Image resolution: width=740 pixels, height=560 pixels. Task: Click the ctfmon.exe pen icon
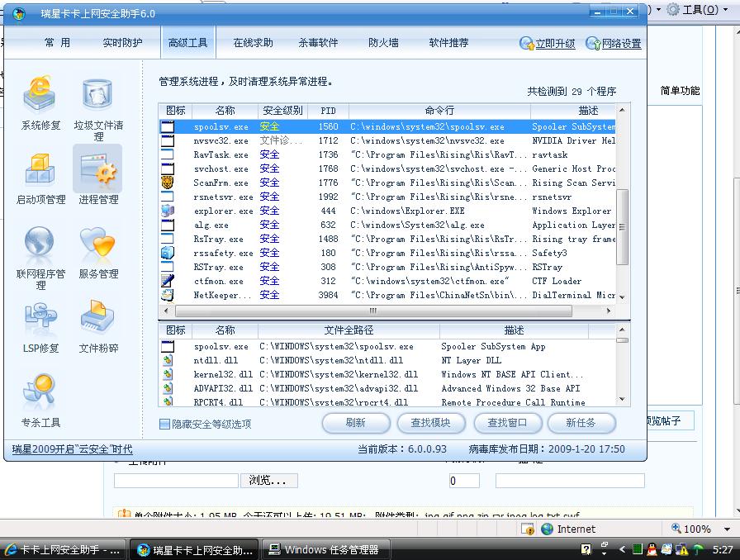point(167,281)
